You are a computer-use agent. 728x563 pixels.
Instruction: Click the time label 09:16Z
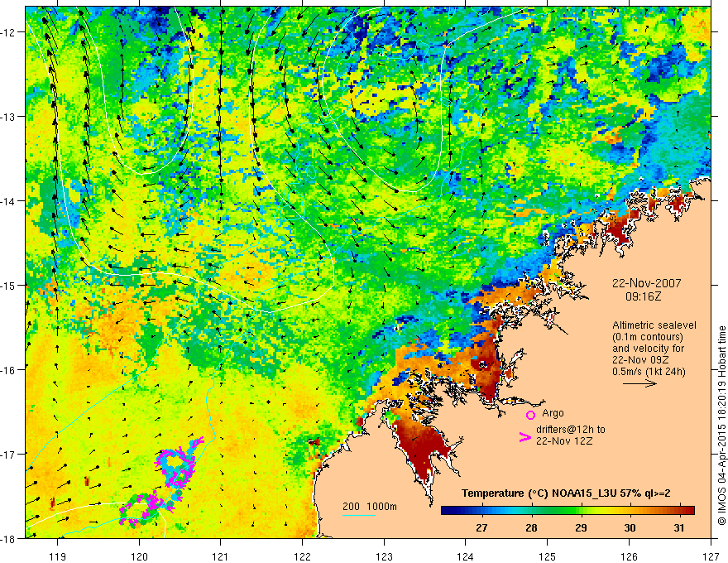643,296
